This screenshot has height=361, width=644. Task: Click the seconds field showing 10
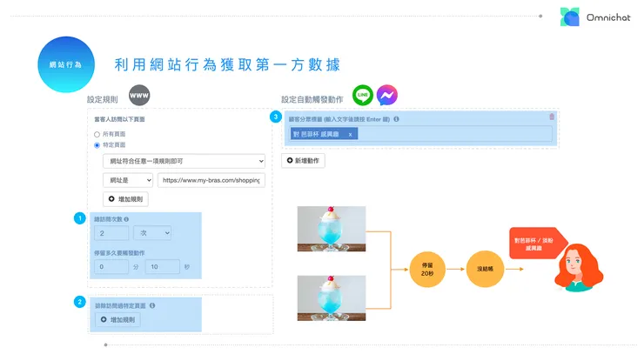pyautogui.click(x=163, y=266)
